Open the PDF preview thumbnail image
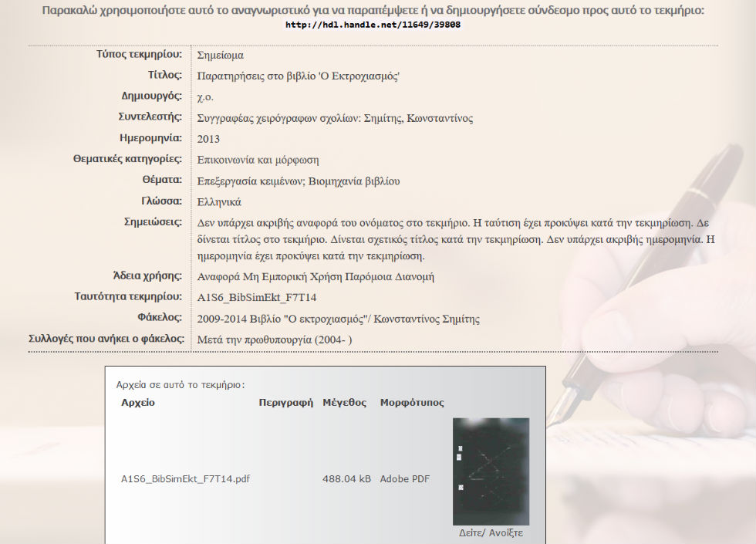Viewport: 756px width, 544px height. [x=491, y=471]
